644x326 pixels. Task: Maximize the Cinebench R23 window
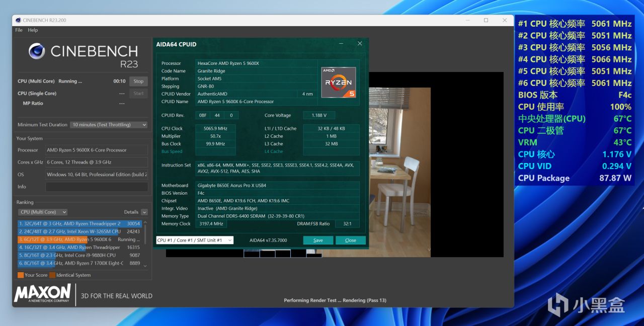[486, 20]
